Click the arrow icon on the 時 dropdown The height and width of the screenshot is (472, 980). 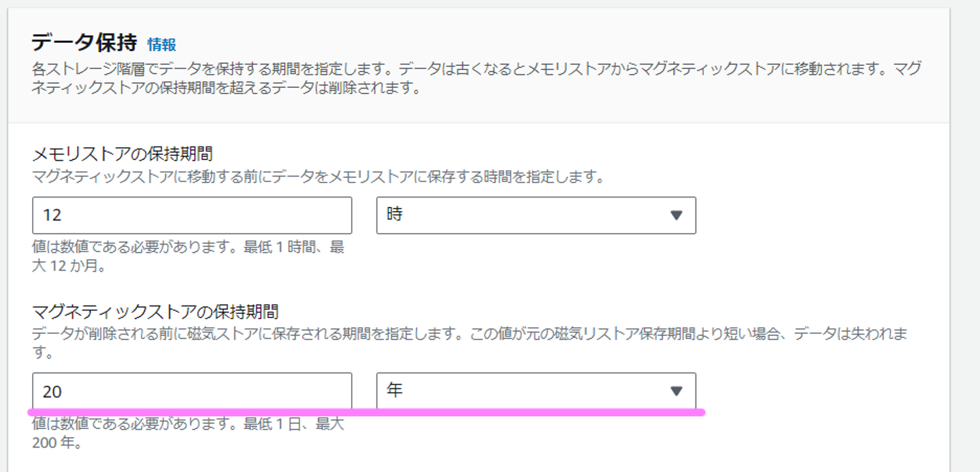[676, 215]
